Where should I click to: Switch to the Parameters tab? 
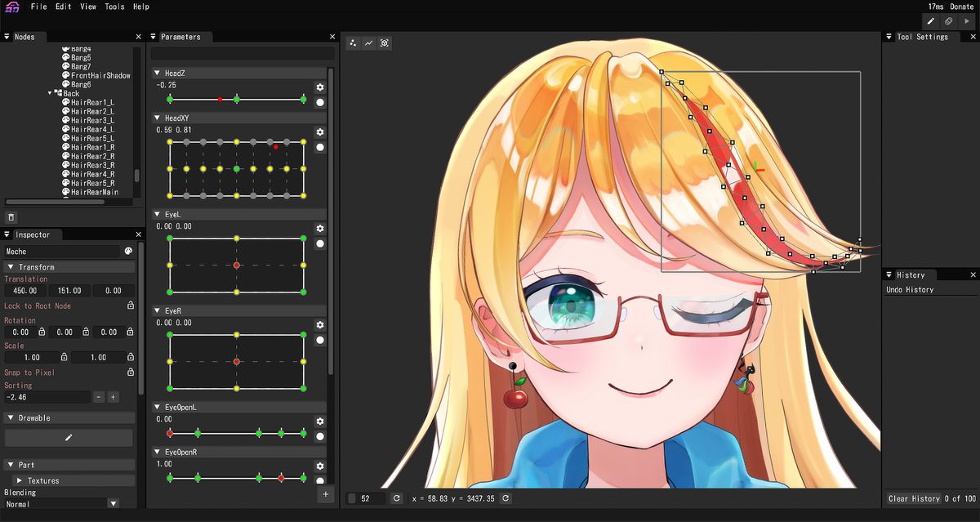coord(180,36)
